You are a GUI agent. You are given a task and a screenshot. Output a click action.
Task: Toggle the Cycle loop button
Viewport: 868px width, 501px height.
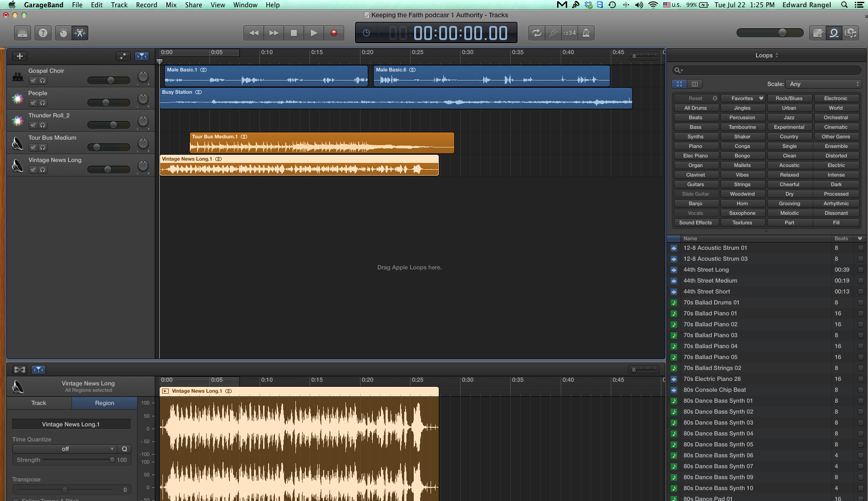click(x=537, y=33)
